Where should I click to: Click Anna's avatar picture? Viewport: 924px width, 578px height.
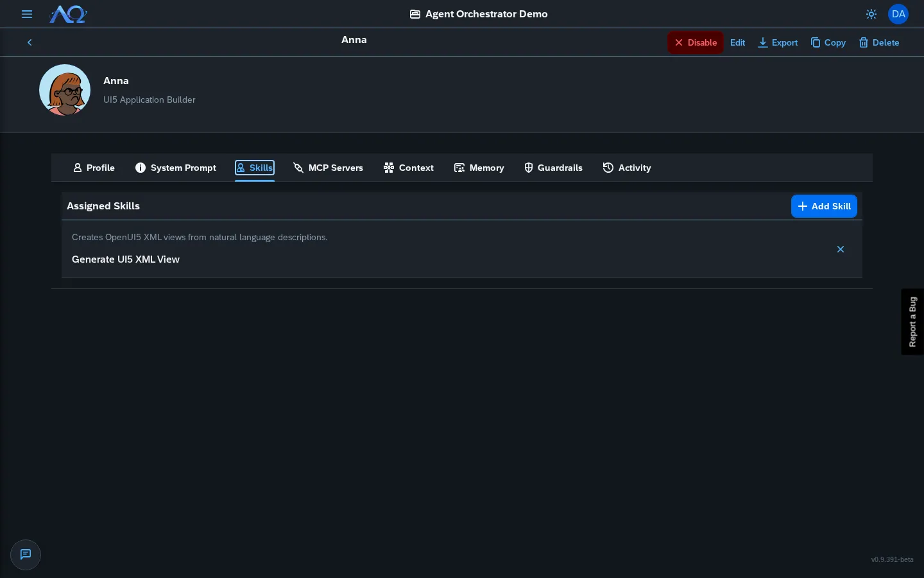[65, 90]
